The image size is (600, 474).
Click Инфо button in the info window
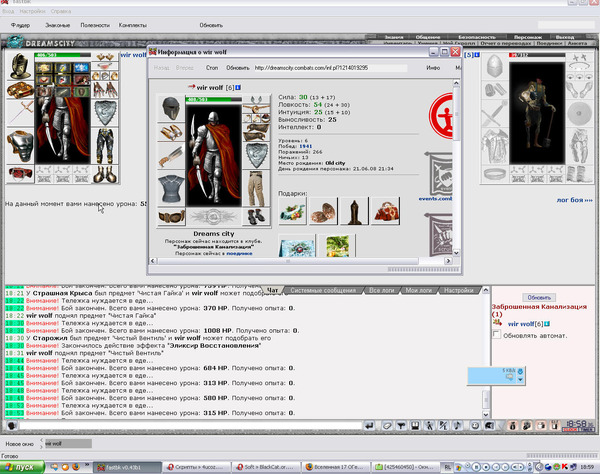pos(433,68)
